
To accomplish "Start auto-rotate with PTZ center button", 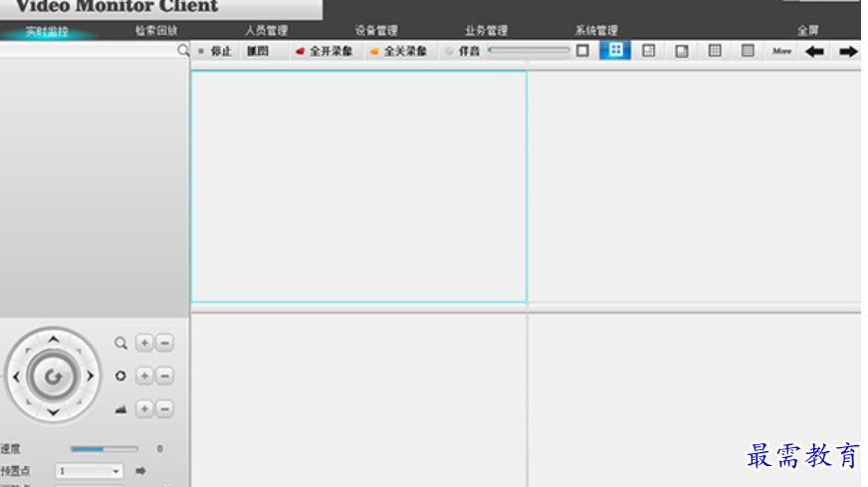I will (53, 376).
